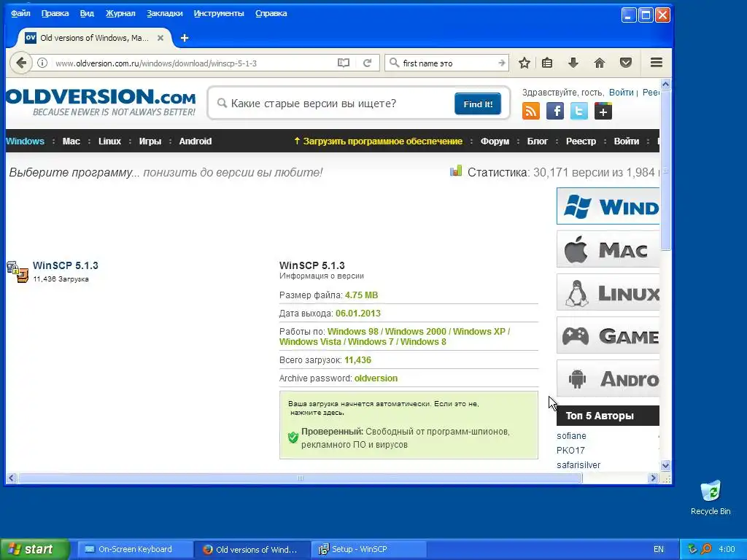Viewport: 747px width, 560px height.
Task: Click the Find It! button
Action: 478,104
